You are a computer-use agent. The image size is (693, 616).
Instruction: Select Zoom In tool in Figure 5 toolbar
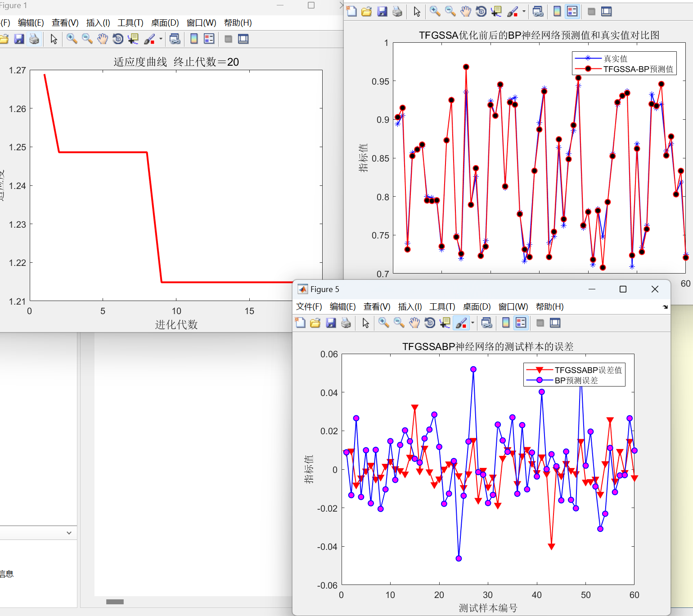click(x=383, y=323)
